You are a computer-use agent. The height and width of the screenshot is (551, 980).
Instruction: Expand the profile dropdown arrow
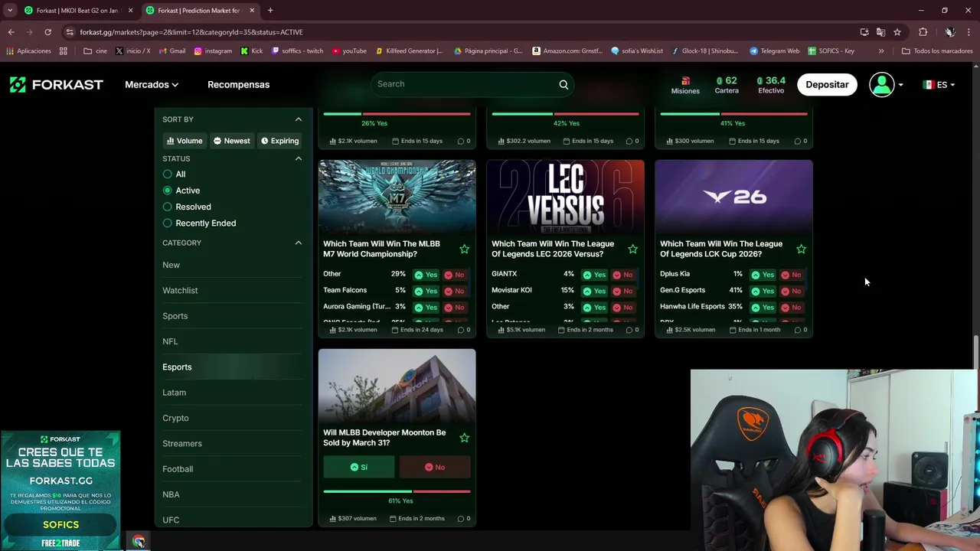(x=900, y=85)
